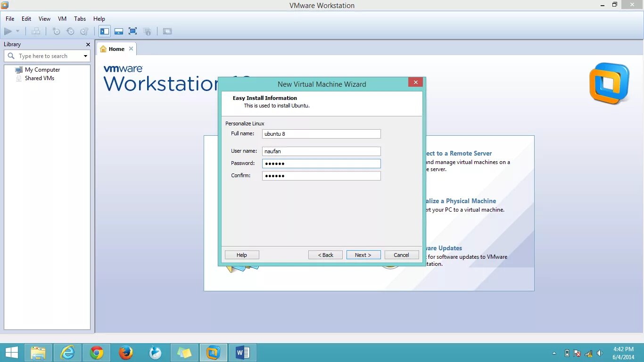Open the Library search dropdown arrow
The height and width of the screenshot is (362, 644).
point(85,56)
